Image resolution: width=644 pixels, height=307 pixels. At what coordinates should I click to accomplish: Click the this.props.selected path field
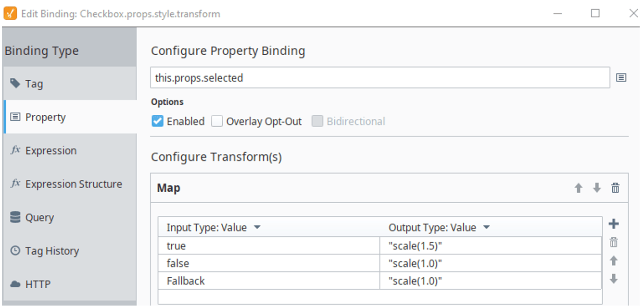(x=379, y=78)
